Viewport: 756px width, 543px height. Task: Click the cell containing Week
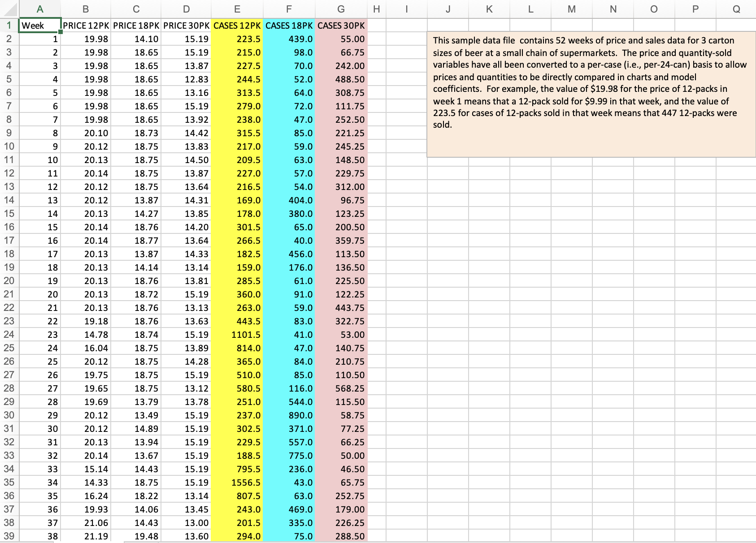tap(39, 26)
